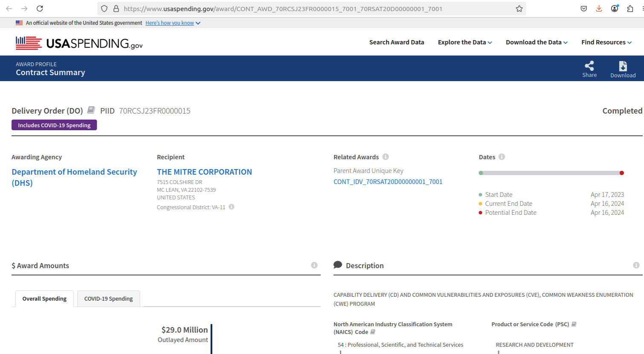
Task: Switch to the Overall Spending tab
Action: (x=44, y=298)
